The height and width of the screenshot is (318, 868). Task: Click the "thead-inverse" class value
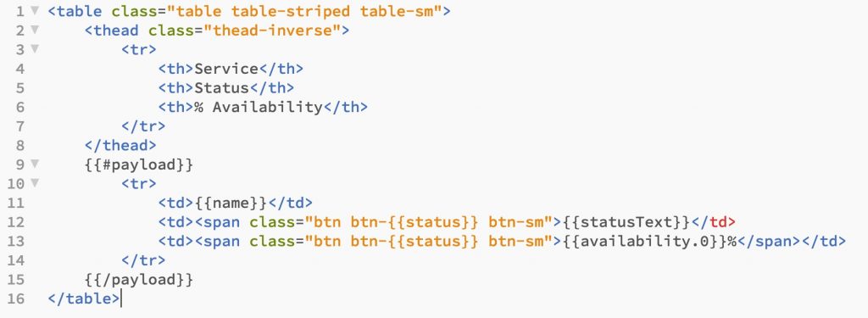[x=272, y=30]
